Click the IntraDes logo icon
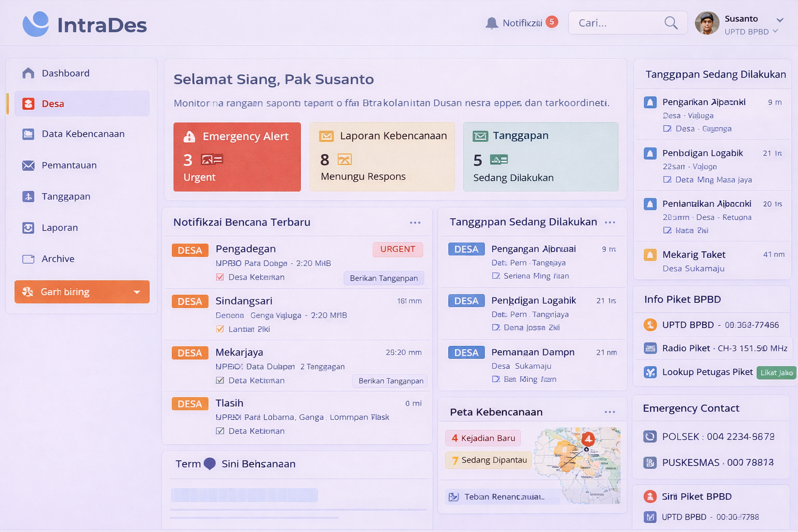The image size is (798, 532). point(36,24)
